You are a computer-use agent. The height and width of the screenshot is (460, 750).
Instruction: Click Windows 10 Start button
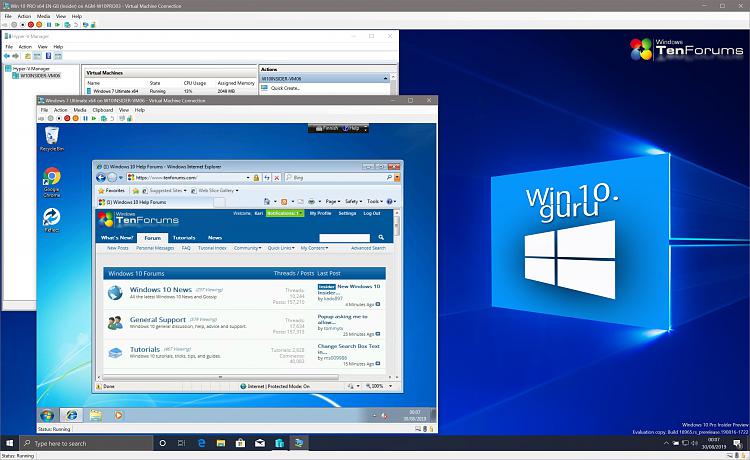pos(10,443)
